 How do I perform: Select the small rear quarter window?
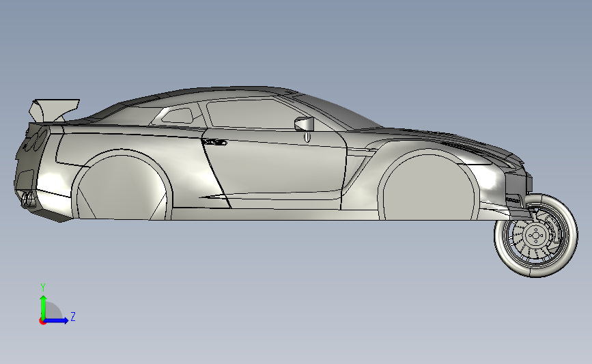click(178, 115)
